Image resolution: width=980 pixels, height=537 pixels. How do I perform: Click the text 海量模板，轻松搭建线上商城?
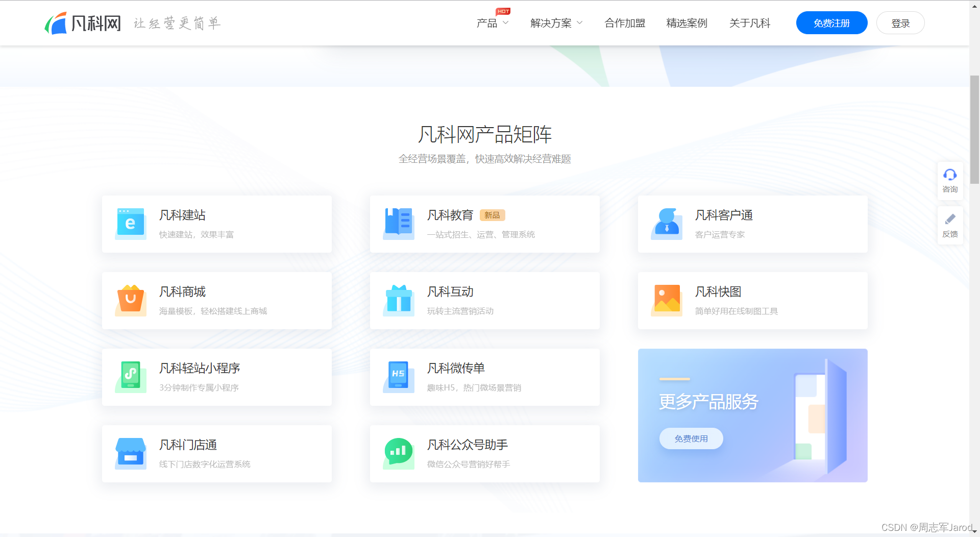(x=213, y=311)
